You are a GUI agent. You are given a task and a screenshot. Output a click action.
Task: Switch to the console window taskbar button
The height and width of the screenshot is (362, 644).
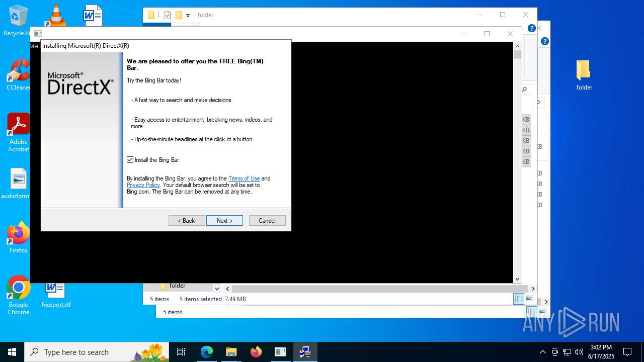point(280,352)
